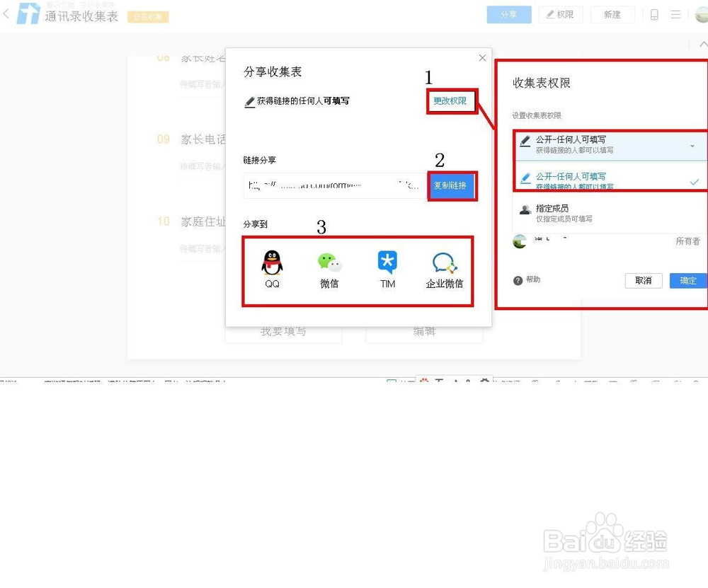
Task: Click the 分享 button in top bar
Action: point(509,14)
